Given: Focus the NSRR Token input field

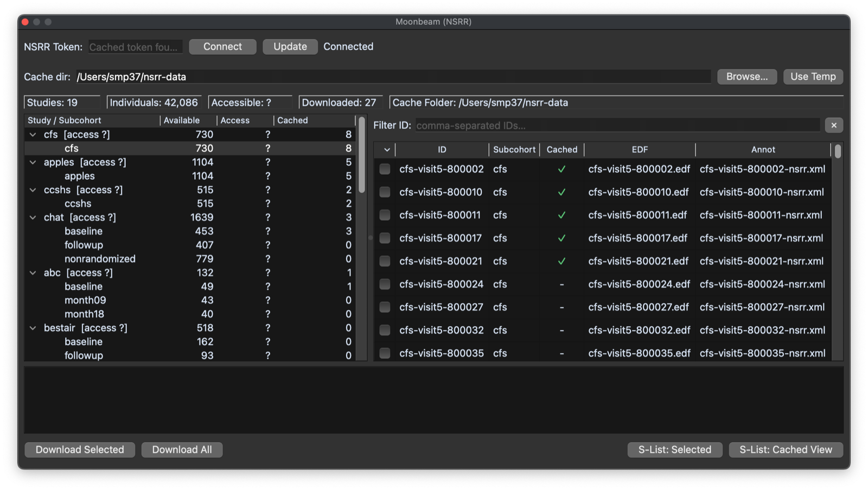Looking at the screenshot, I should pyautogui.click(x=135, y=47).
